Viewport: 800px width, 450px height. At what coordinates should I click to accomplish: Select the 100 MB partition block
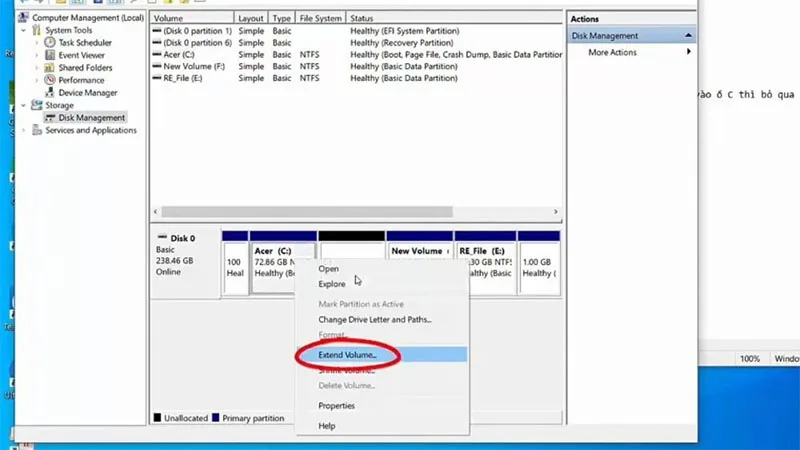[x=235, y=263]
